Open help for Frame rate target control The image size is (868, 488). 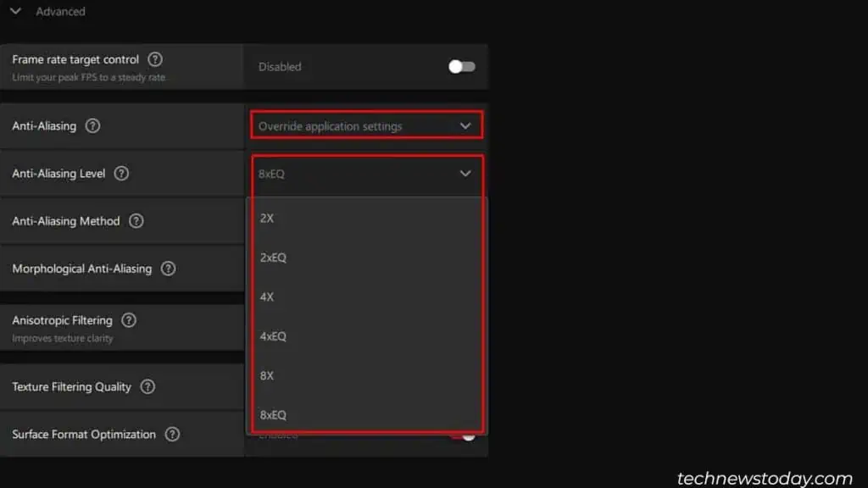[x=155, y=59]
